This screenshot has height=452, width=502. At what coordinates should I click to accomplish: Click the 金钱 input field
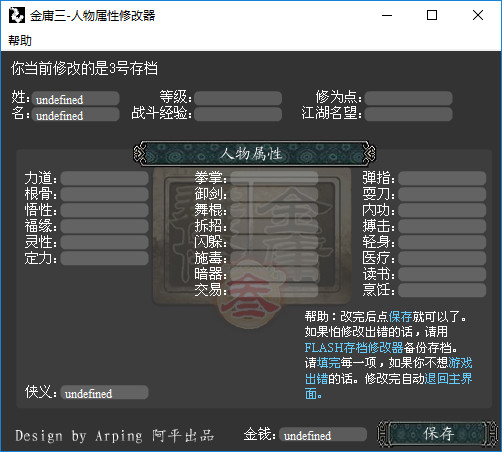(323, 435)
